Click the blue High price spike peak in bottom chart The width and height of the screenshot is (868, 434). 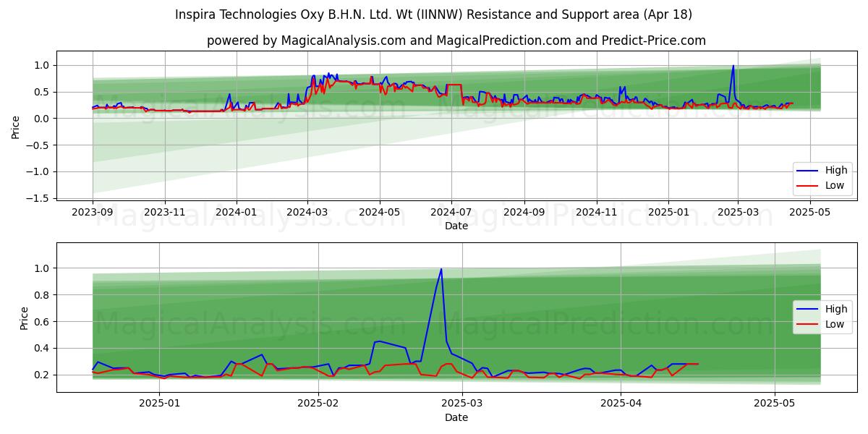point(441,269)
